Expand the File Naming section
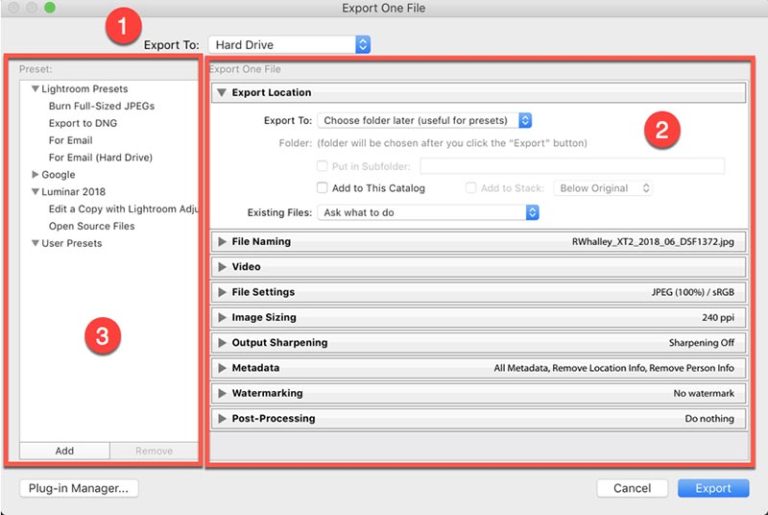 [222, 242]
